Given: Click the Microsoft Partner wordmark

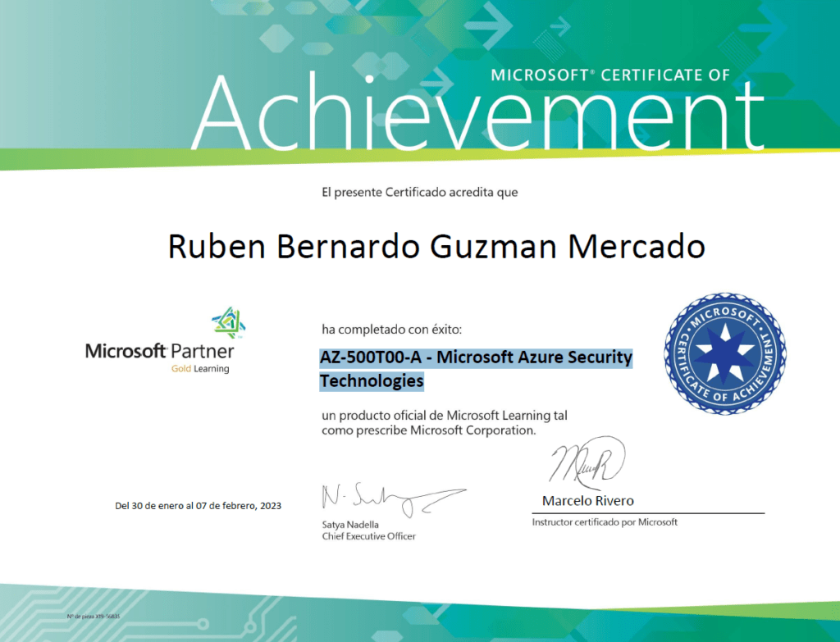Looking at the screenshot, I should (160, 351).
